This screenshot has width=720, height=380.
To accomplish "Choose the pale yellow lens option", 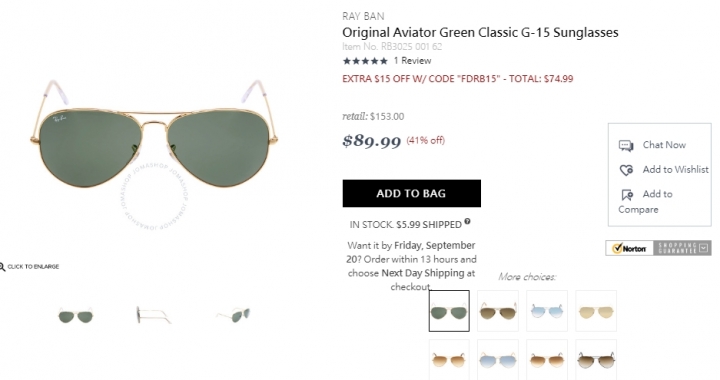I will pyautogui.click(x=596, y=311).
